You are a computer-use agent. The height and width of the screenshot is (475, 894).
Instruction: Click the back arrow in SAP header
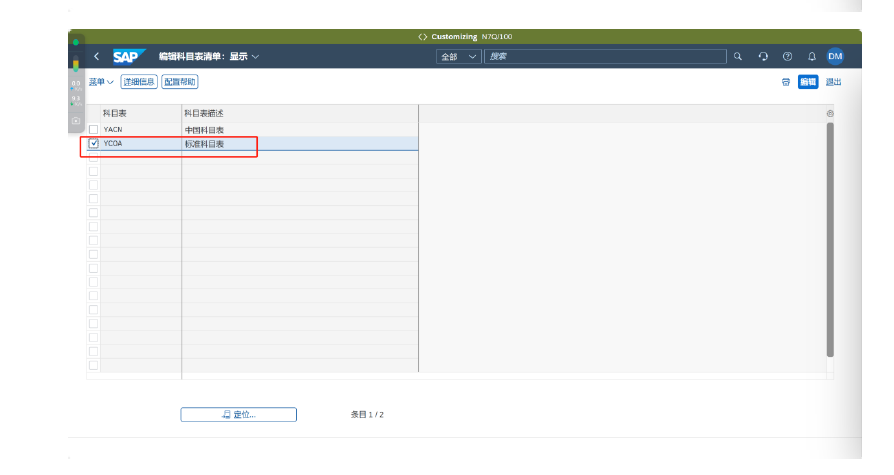[x=97, y=57]
